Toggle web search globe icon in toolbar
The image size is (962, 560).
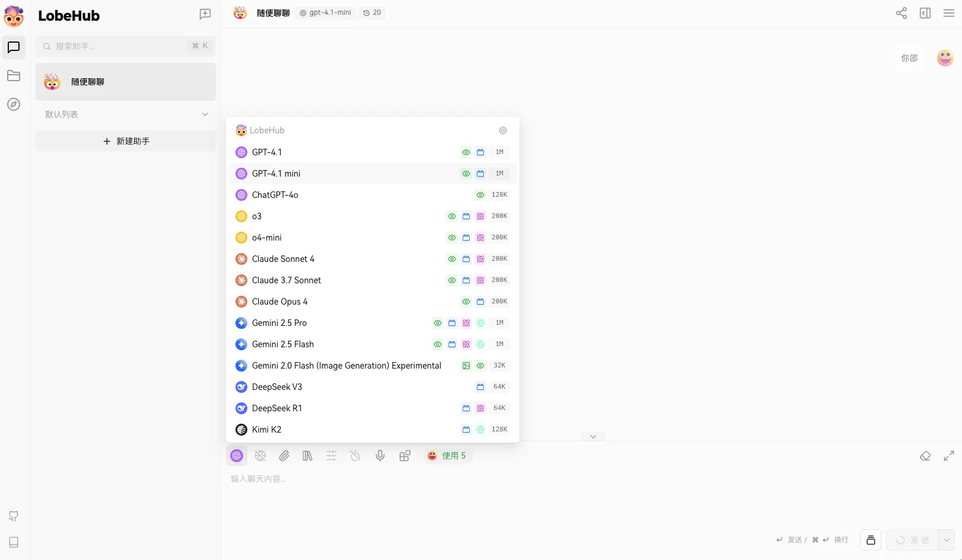coord(260,456)
